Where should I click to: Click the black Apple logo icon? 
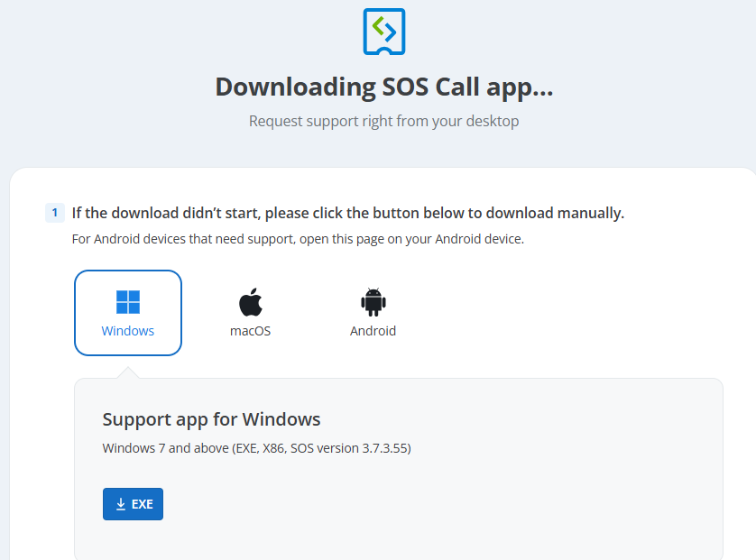251,302
